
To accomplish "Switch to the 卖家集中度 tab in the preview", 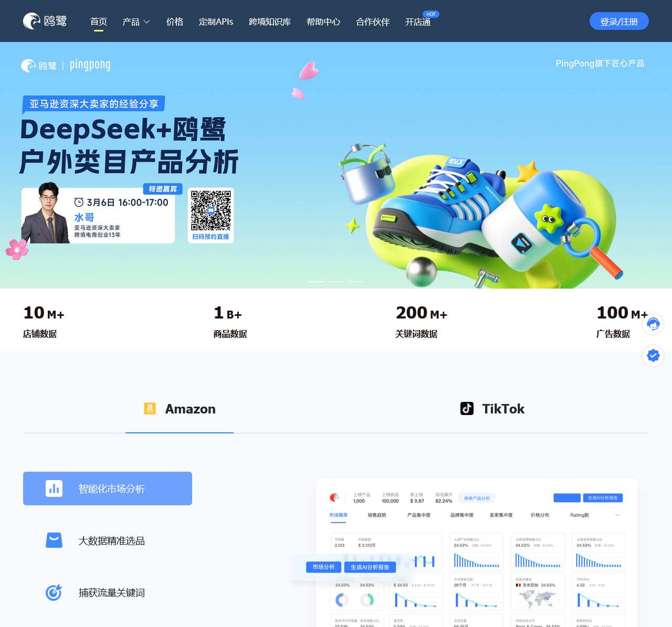I will 501,515.
